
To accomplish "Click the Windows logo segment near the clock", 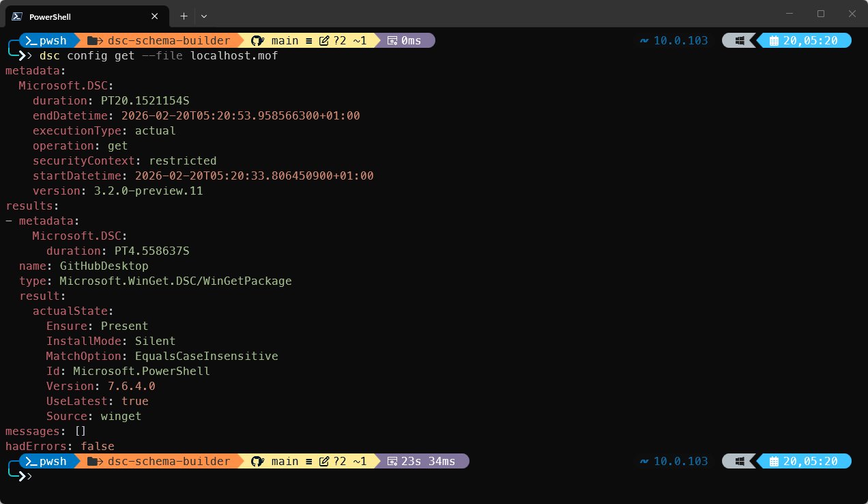I will click(739, 40).
